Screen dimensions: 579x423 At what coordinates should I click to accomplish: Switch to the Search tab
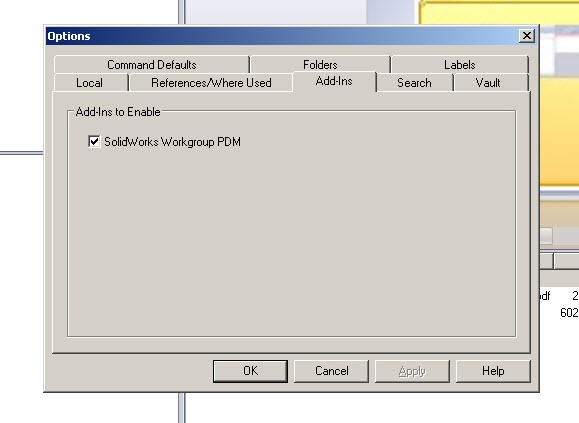click(x=414, y=82)
